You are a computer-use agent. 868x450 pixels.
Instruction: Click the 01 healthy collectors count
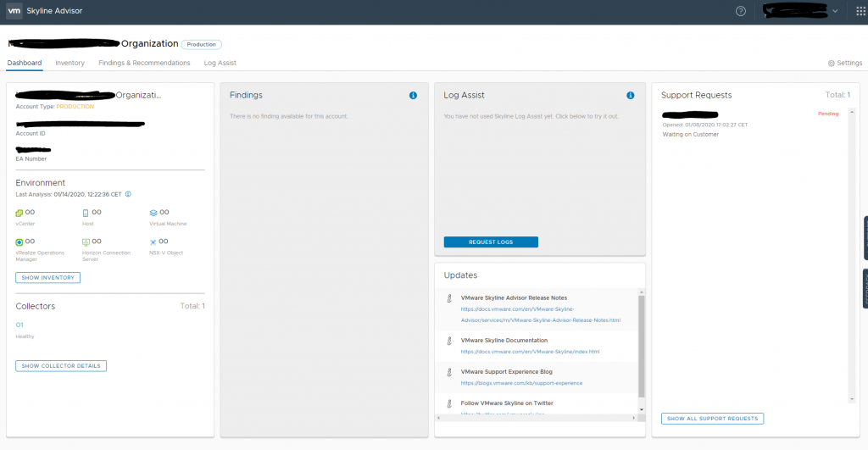coord(19,325)
